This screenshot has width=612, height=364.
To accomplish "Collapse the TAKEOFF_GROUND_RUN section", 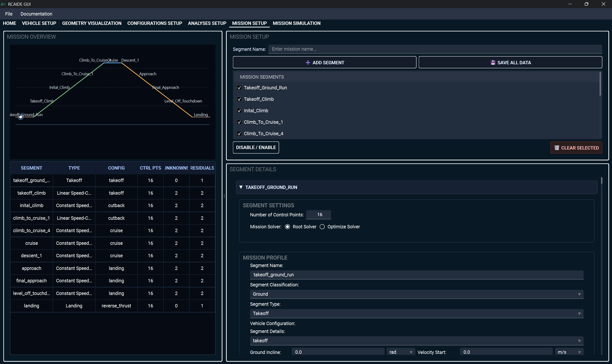I will [417, 187].
